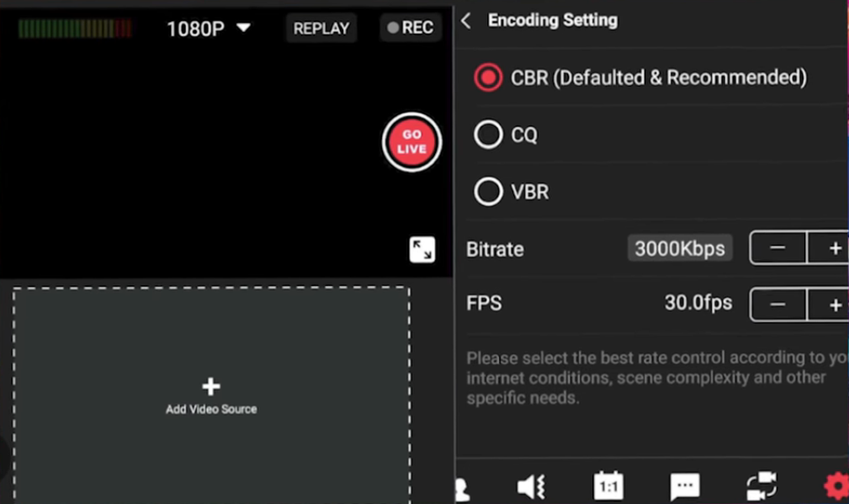Click the 3000Kbps bitrate value field
The image size is (849, 504).
680,249
